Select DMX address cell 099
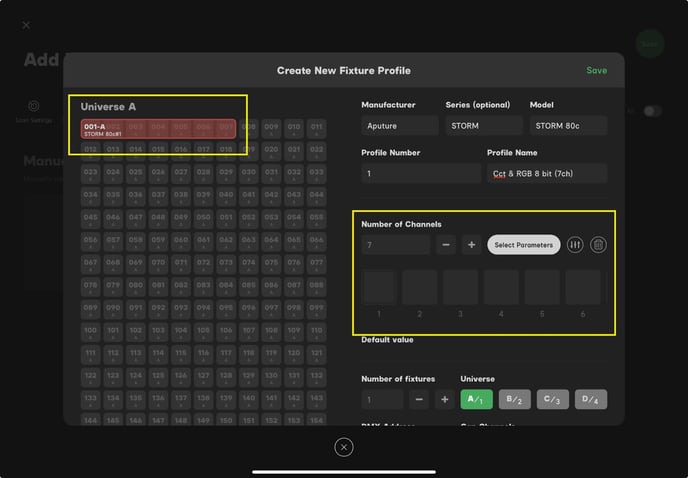This screenshot has width=688, height=478. pyautogui.click(x=316, y=309)
